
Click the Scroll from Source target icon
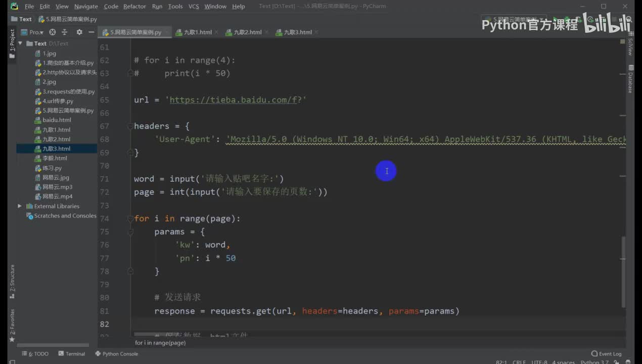(53, 32)
